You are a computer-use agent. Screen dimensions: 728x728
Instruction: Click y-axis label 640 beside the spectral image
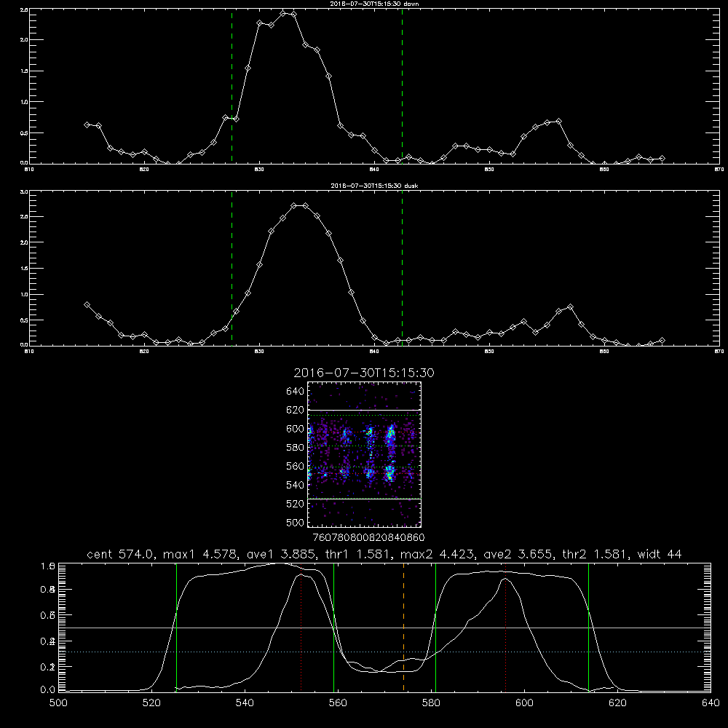(x=296, y=392)
